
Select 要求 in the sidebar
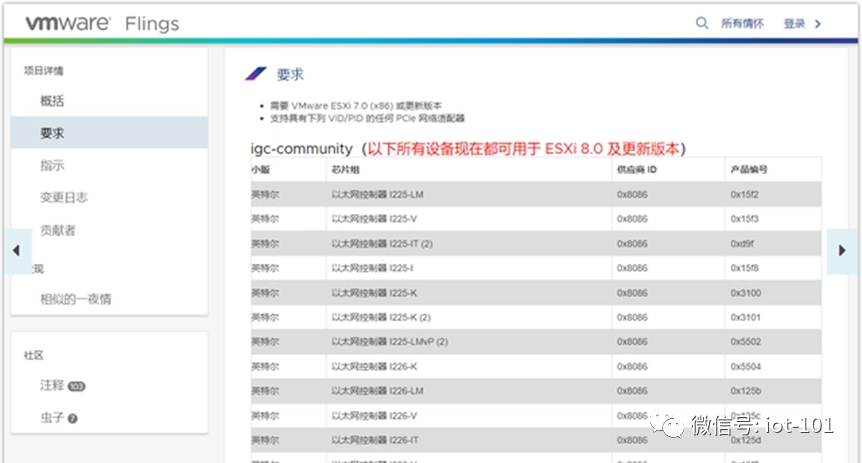[x=109, y=133]
